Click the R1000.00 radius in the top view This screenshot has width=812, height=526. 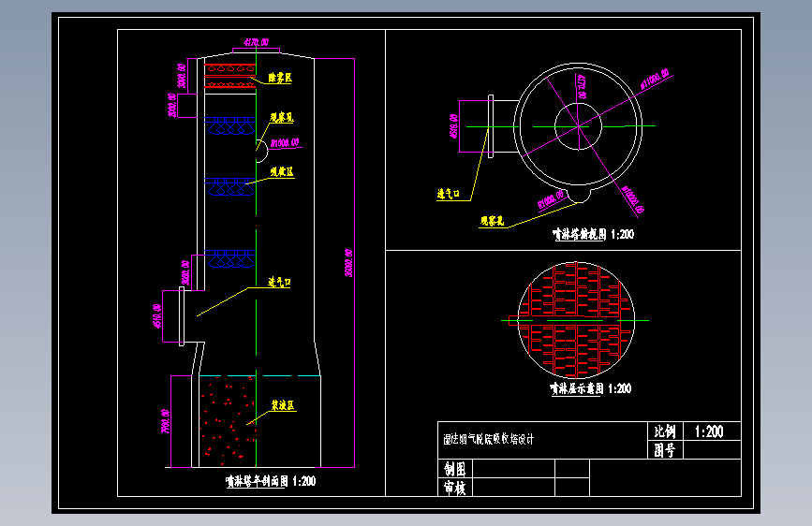click(x=551, y=200)
